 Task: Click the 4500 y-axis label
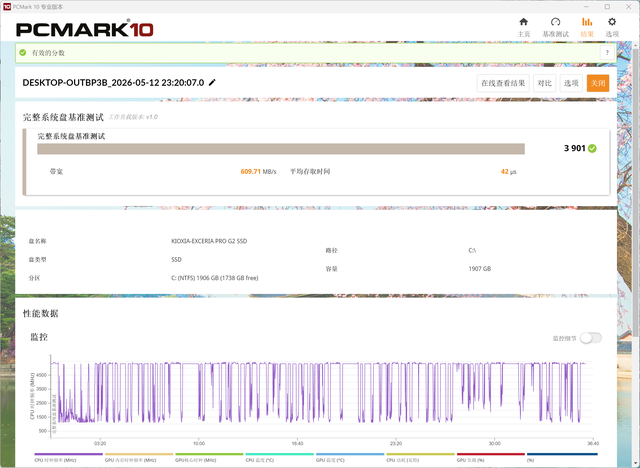(x=42, y=375)
